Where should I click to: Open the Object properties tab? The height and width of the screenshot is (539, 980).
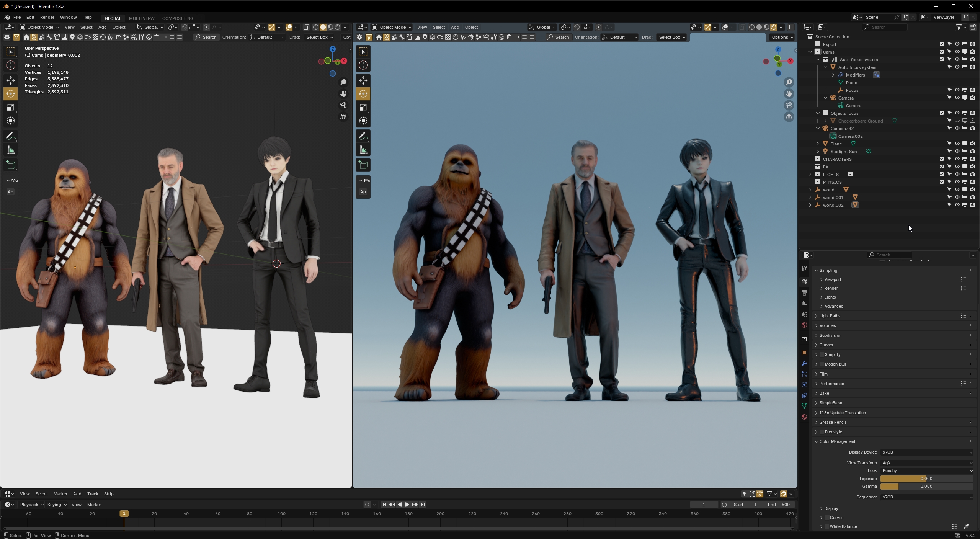[804, 353]
